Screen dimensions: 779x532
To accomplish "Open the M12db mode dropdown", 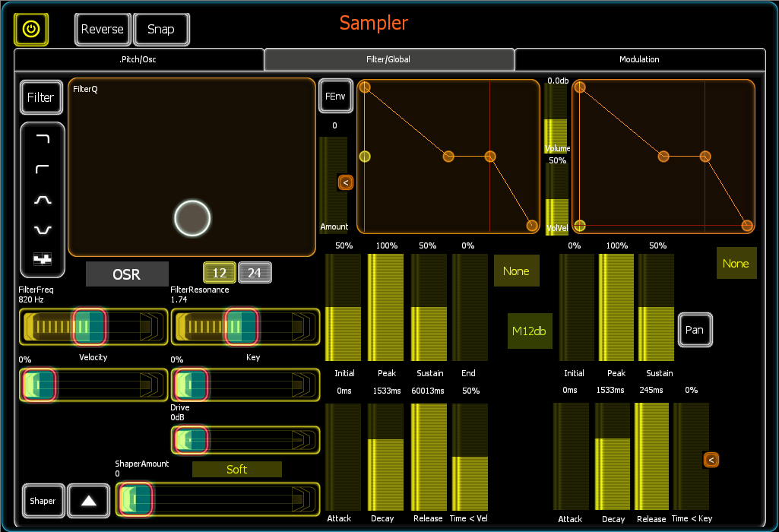I will pos(530,331).
